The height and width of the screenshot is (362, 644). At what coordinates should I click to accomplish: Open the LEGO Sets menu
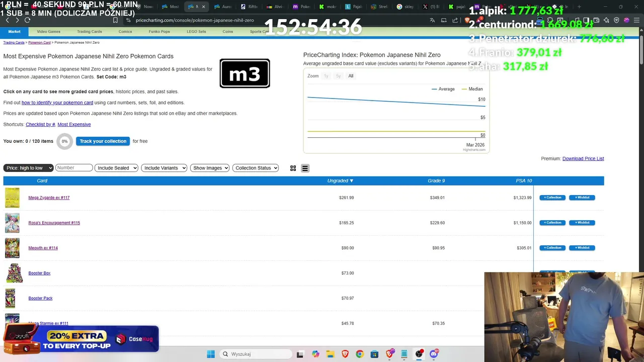[x=196, y=32]
